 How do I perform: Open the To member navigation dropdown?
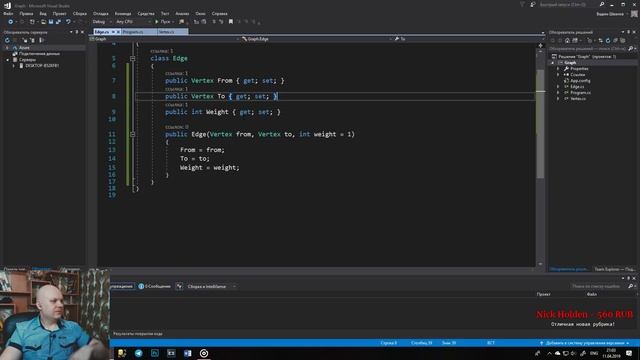(x=469, y=39)
